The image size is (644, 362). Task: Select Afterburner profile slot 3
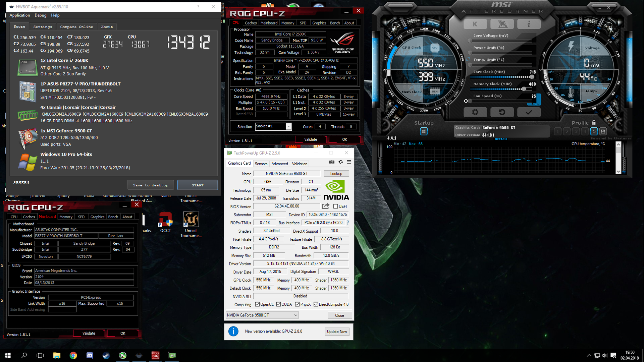(576, 131)
